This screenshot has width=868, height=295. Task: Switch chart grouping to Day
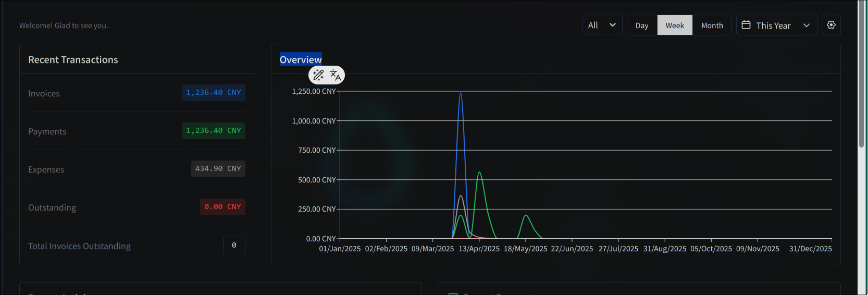tap(642, 25)
